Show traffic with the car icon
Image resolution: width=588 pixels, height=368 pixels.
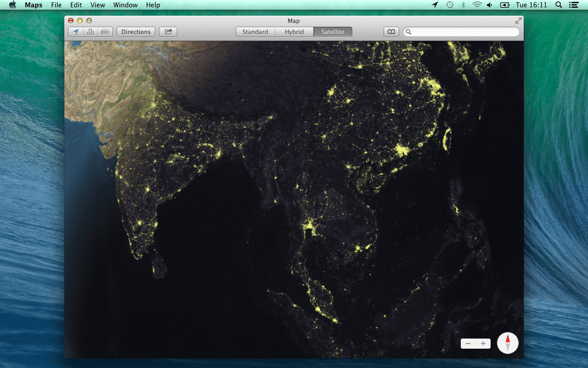coord(105,32)
